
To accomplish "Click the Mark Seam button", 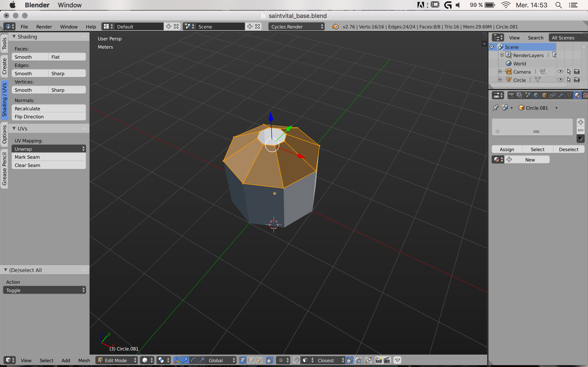I will (49, 157).
